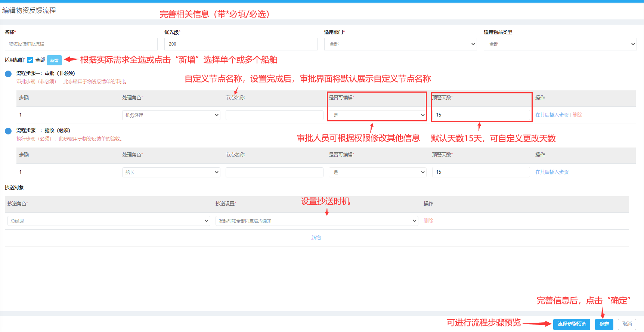The height and width of the screenshot is (332, 644).
Task: Click the 预警天数 field in the 船长 row
Action: [x=481, y=172]
